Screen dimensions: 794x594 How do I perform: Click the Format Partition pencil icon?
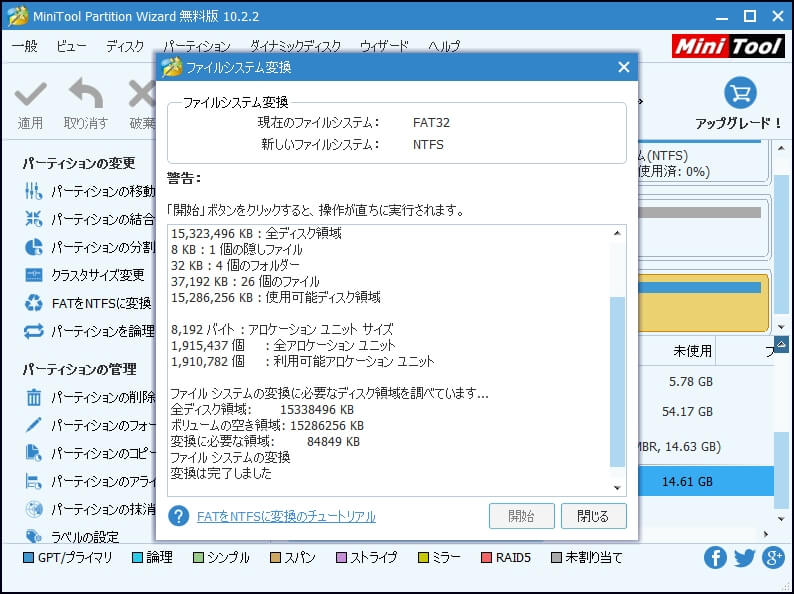point(33,425)
